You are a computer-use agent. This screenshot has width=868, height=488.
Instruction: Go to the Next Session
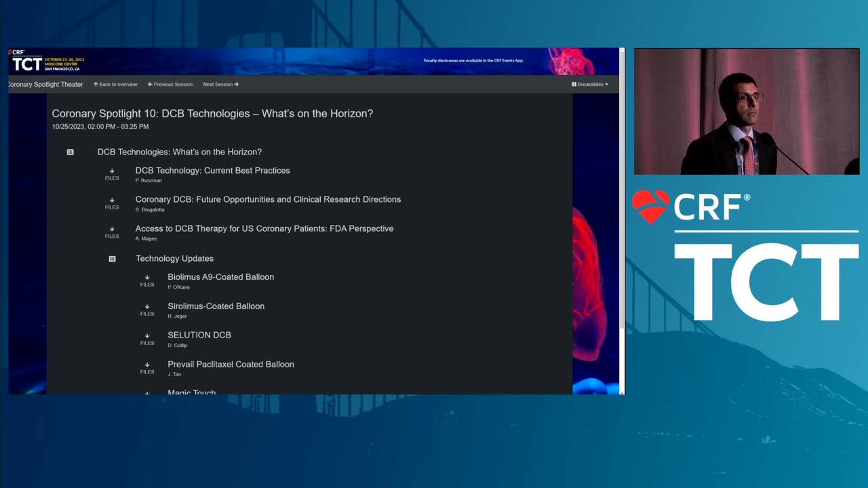pos(220,85)
